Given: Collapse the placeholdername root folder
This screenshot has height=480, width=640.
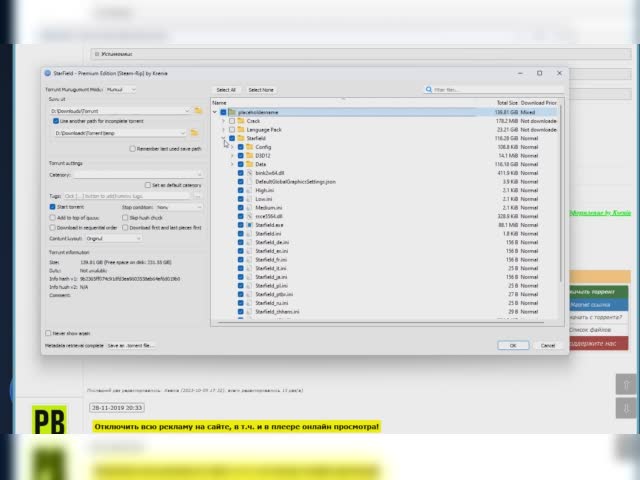Looking at the screenshot, I should coord(215,112).
